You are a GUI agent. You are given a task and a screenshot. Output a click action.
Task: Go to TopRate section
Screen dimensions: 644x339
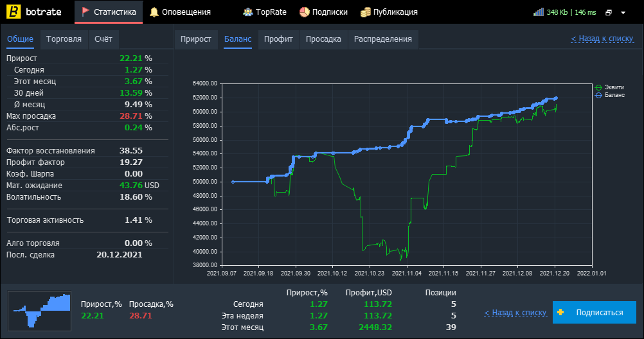click(265, 12)
